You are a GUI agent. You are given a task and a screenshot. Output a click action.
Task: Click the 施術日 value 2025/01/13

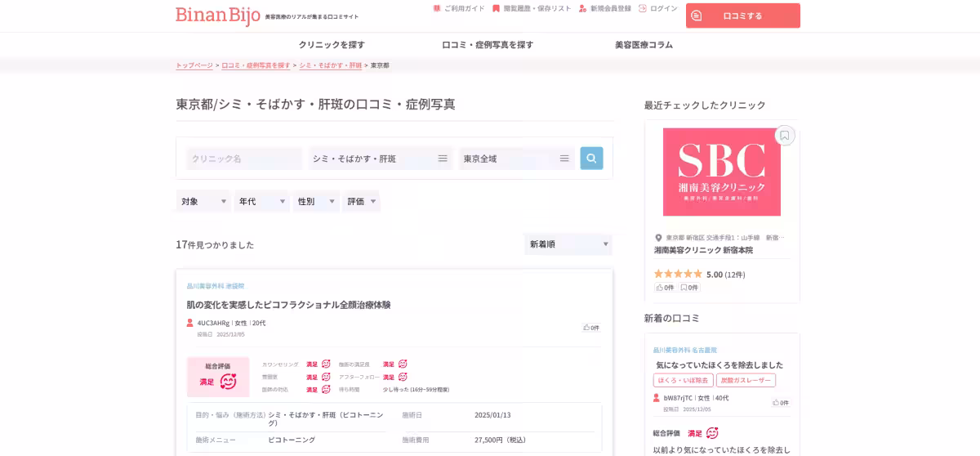[x=492, y=415]
